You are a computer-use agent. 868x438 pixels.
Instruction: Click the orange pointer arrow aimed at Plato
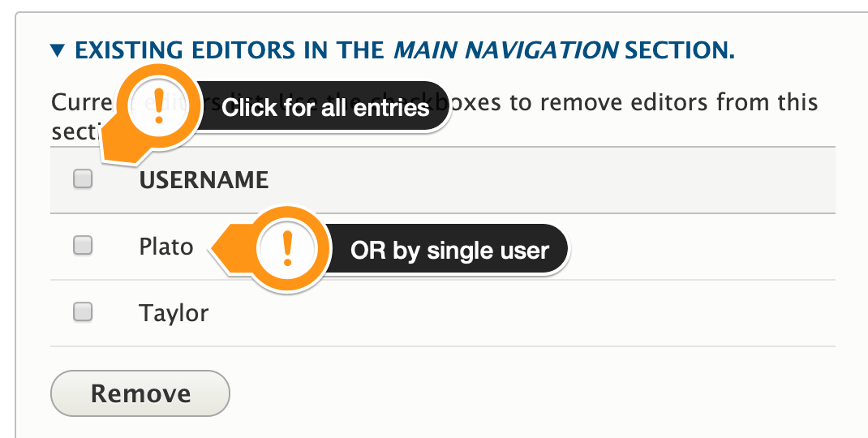click(x=225, y=248)
